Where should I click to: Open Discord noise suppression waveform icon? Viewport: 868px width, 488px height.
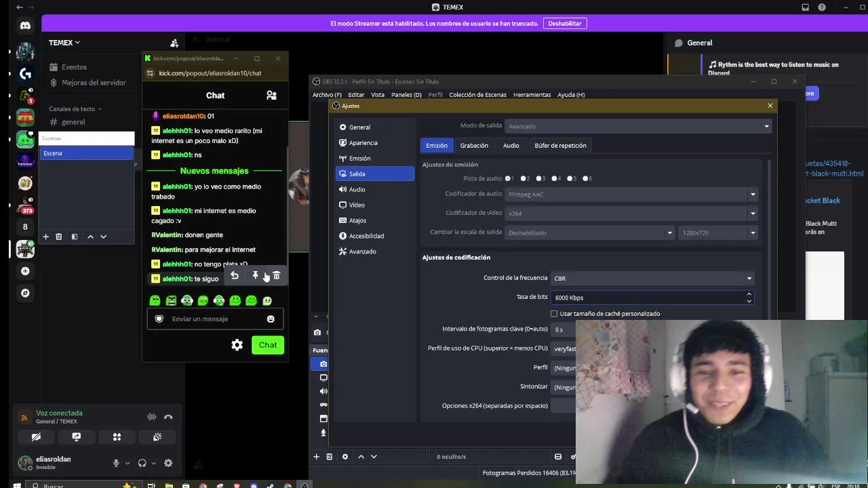(152, 417)
